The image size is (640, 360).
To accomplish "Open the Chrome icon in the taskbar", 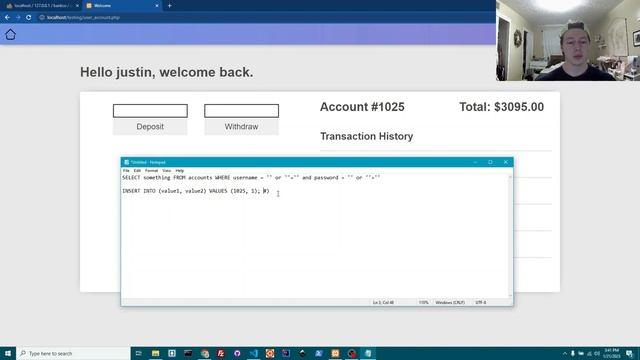I will [x=204, y=353].
